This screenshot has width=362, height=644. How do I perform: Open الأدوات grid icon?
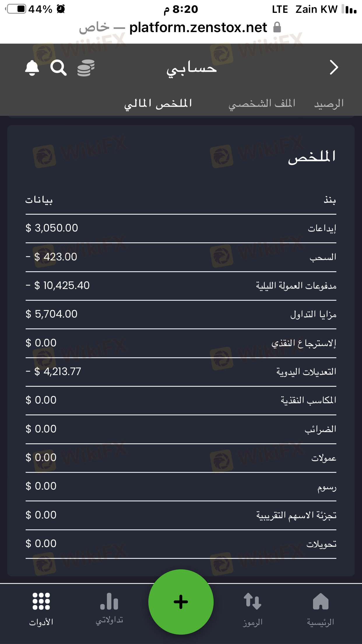point(41,609)
